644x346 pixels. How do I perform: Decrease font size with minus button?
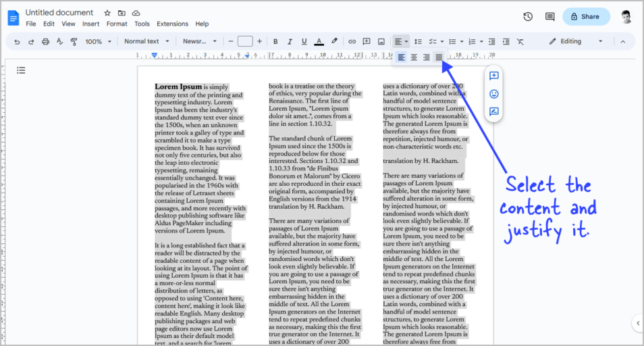pos(230,41)
